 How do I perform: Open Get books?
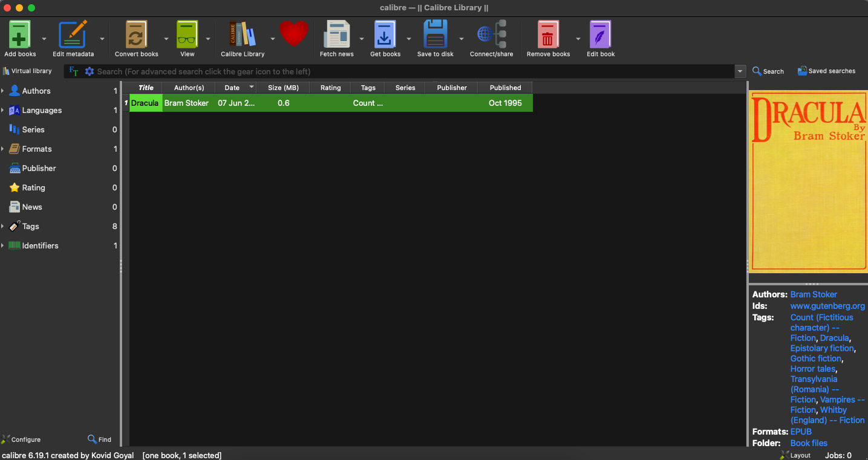385,33
